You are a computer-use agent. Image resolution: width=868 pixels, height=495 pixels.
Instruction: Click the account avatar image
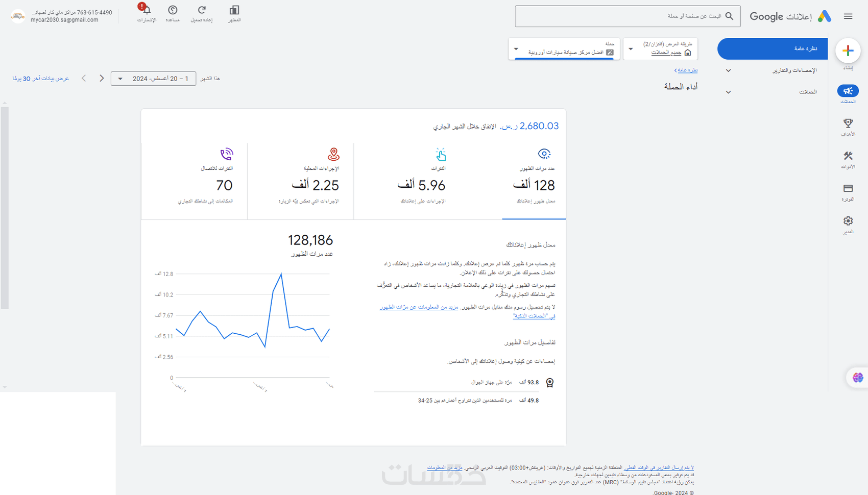pyautogui.click(x=18, y=16)
